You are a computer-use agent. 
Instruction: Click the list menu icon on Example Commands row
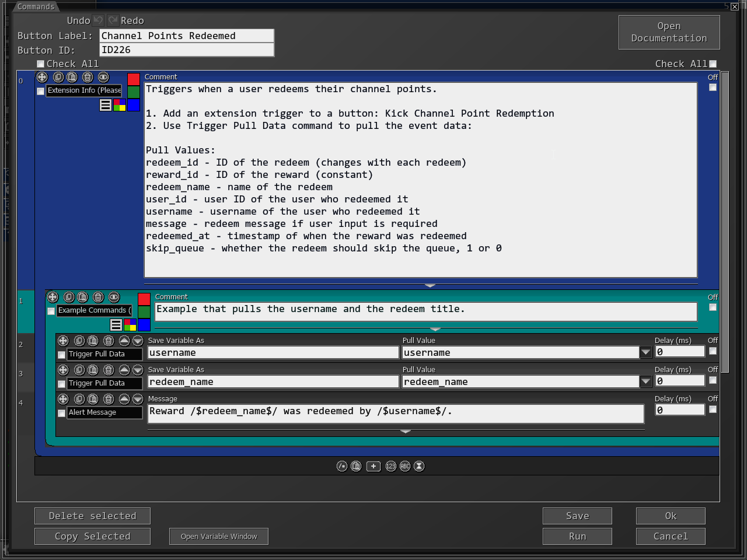pyautogui.click(x=116, y=325)
